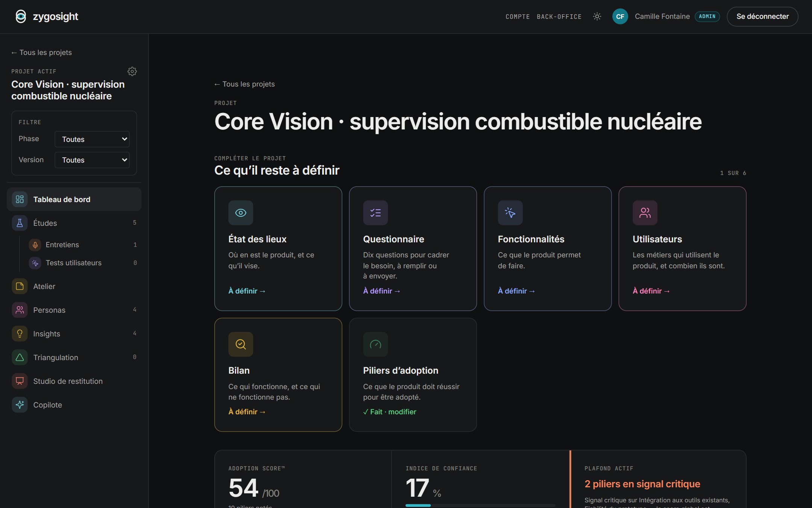This screenshot has width=812, height=508.
Task: Click the Se déconnecter button
Action: 762,17
